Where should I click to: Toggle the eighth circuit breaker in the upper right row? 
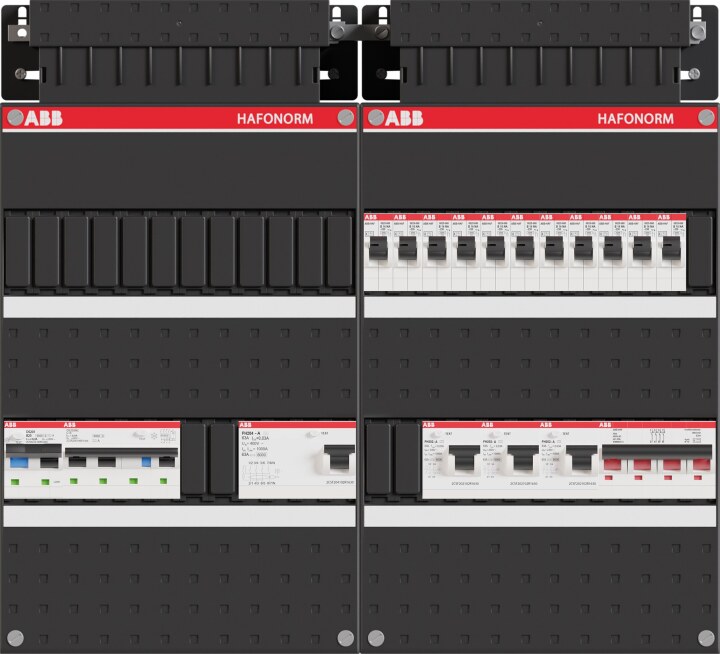[584, 248]
